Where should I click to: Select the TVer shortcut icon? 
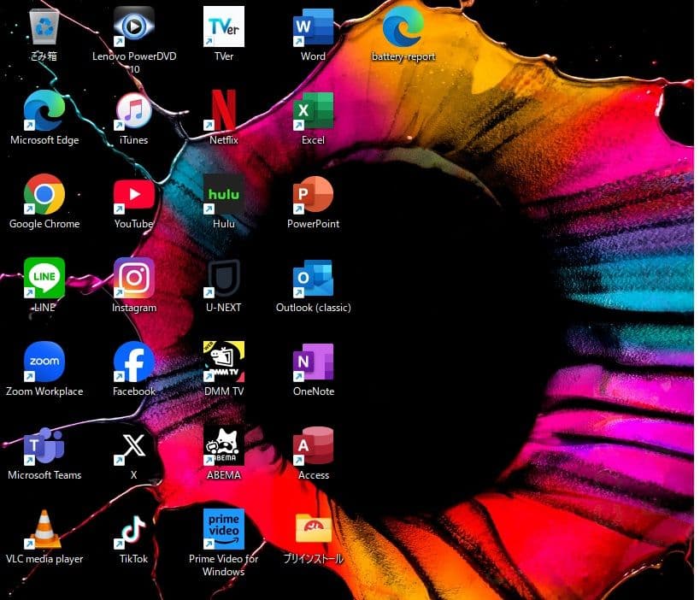tap(224, 27)
